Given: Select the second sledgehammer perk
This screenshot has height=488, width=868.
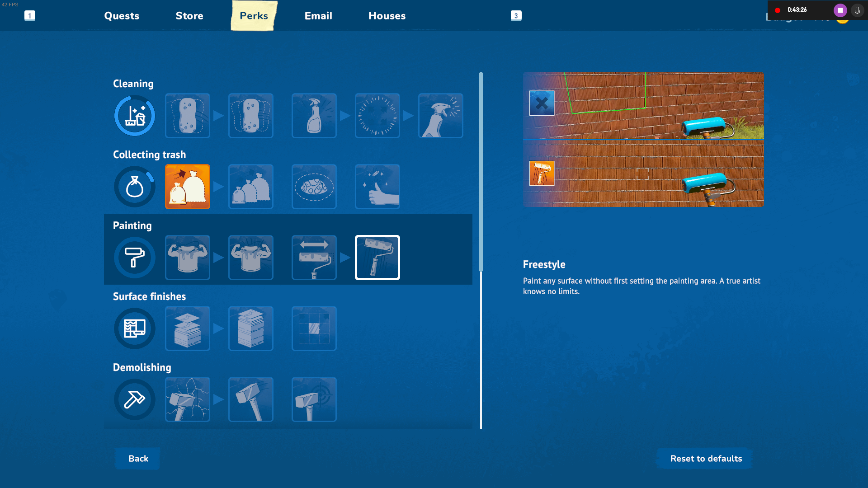Looking at the screenshot, I should [251, 399].
